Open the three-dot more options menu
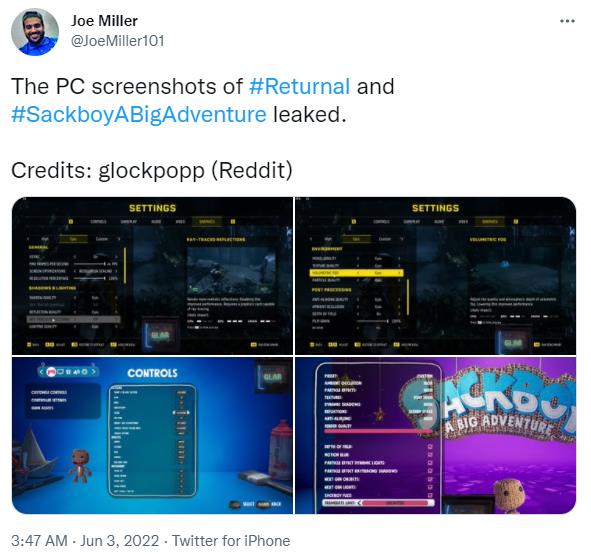This screenshot has width=591, height=555. point(567,21)
